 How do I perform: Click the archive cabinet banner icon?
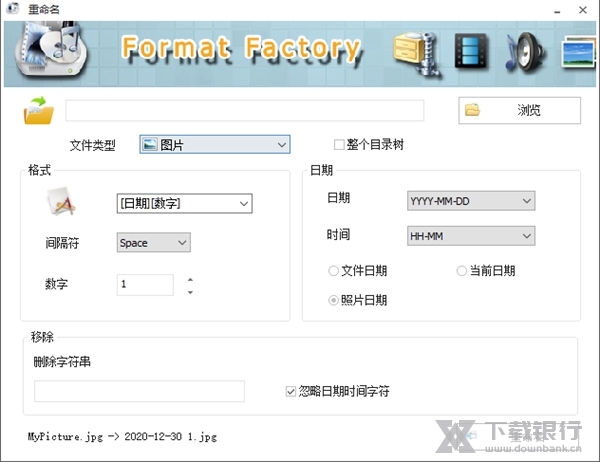click(416, 53)
